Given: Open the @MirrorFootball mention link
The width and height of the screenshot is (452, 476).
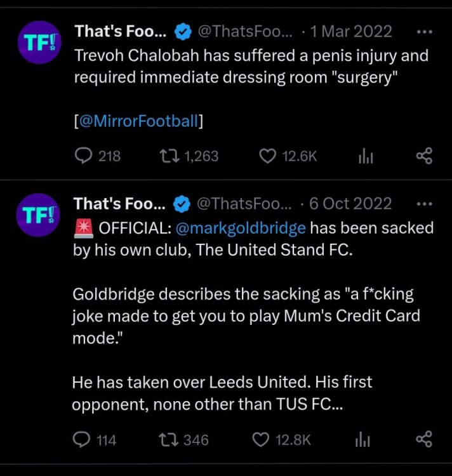Looking at the screenshot, I should tap(139, 121).
